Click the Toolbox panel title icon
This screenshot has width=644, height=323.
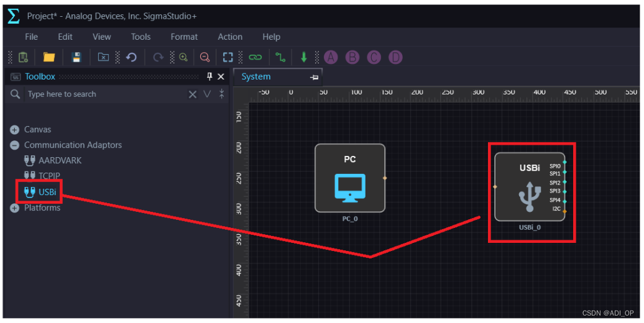16,77
